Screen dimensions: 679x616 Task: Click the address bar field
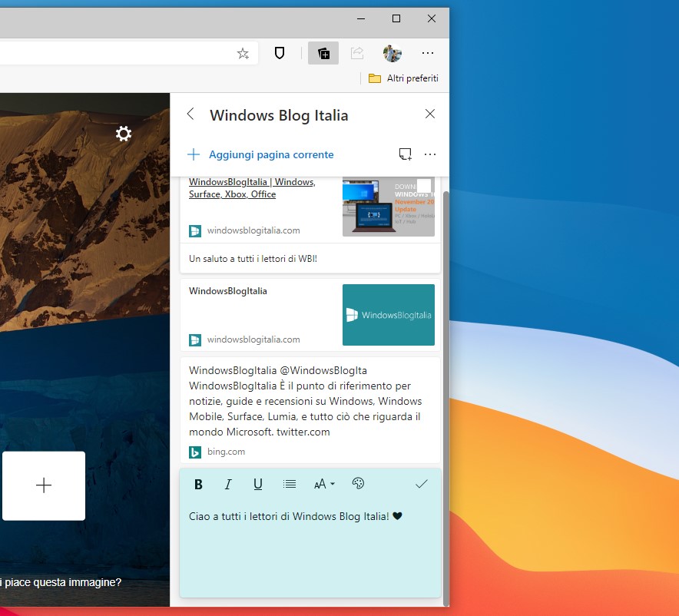[128, 53]
